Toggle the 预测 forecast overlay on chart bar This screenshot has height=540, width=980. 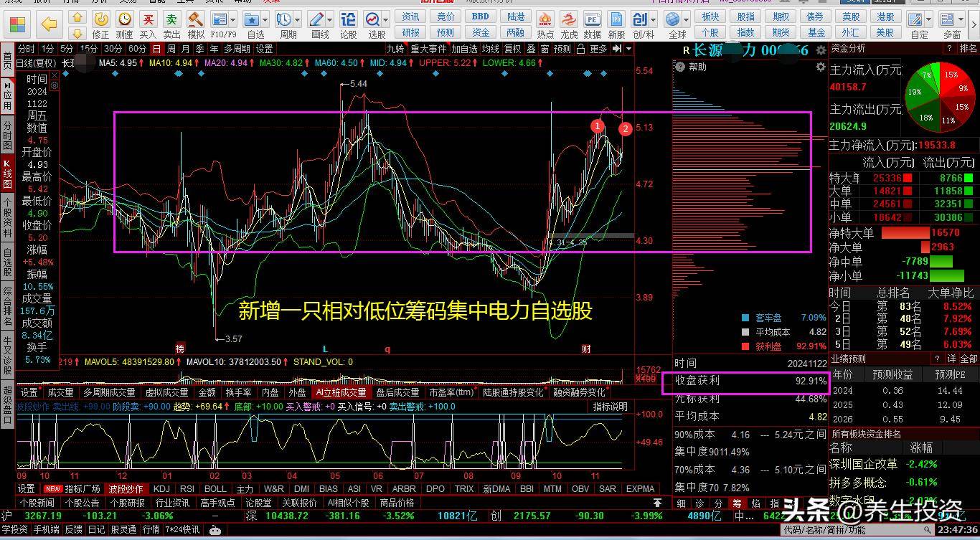[562, 49]
